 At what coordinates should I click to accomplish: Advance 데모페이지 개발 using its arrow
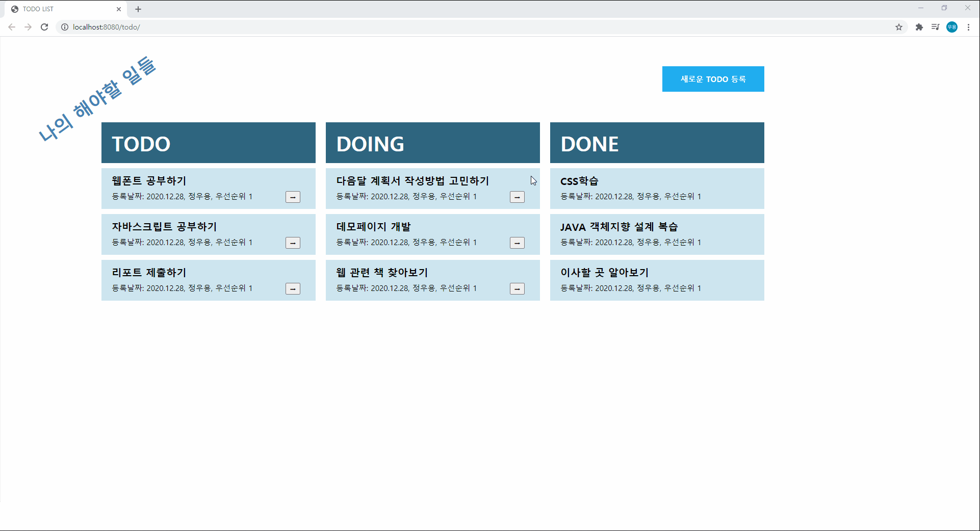pyautogui.click(x=517, y=243)
